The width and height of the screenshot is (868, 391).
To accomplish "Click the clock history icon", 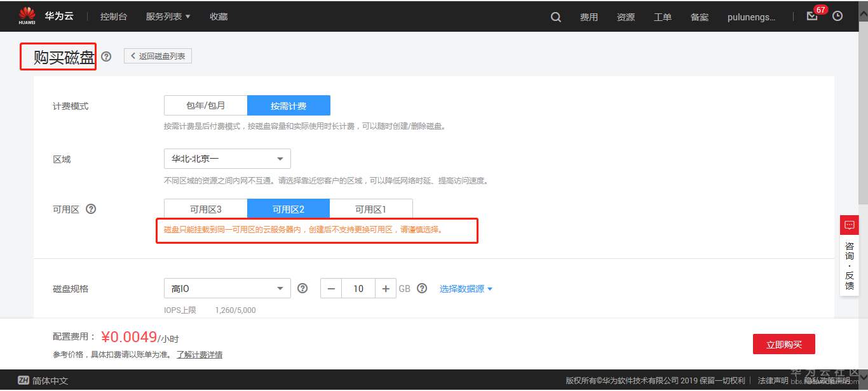I will 837,17.
